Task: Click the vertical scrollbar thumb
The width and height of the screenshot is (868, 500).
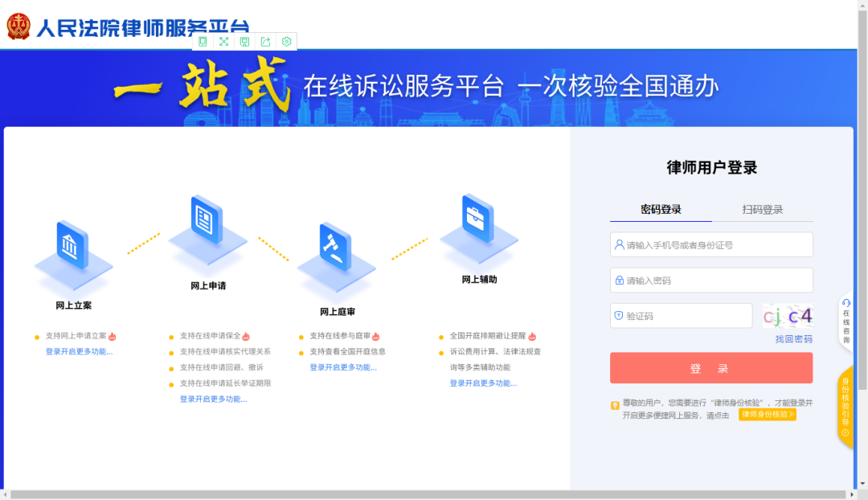Action: point(863,199)
